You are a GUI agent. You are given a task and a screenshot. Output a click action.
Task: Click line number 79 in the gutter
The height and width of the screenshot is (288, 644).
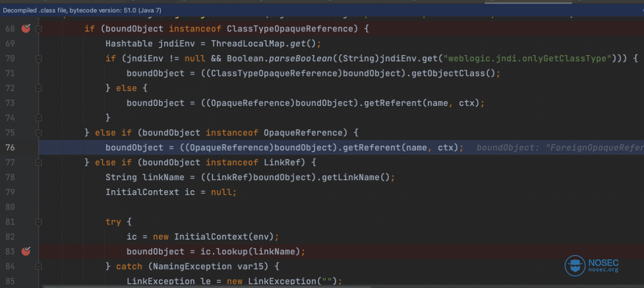[10, 192]
